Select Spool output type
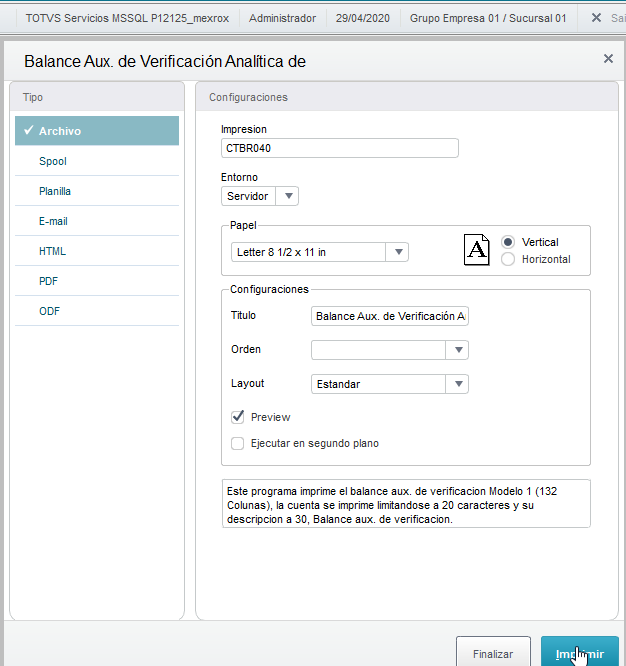The width and height of the screenshot is (626, 666). click(97, 161)
